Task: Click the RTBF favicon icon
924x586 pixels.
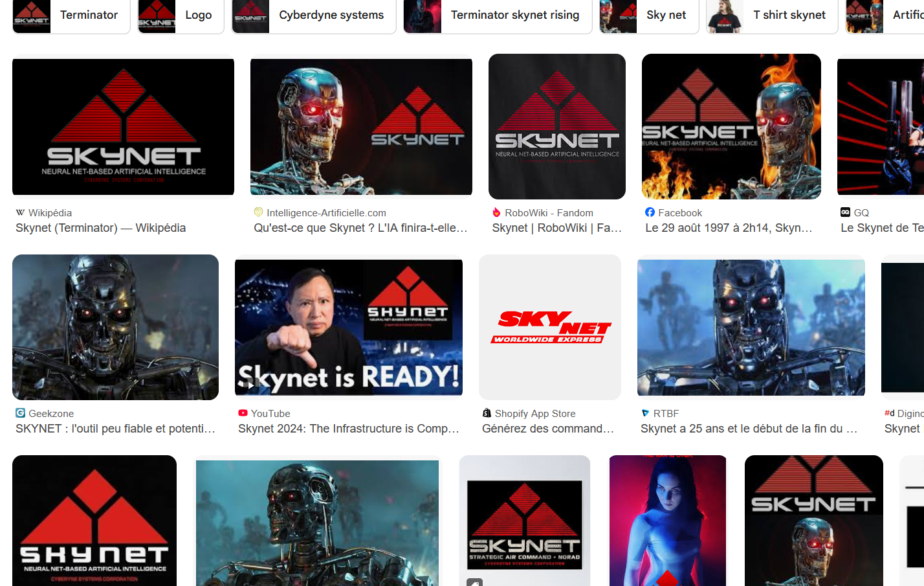Action: coord(646,413)
